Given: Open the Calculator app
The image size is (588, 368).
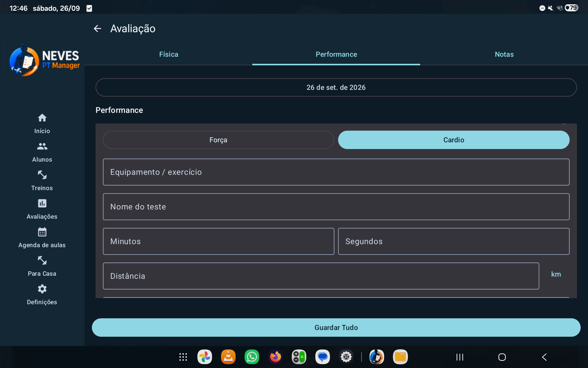Looking at the screenshot, I should coord(299,357).
